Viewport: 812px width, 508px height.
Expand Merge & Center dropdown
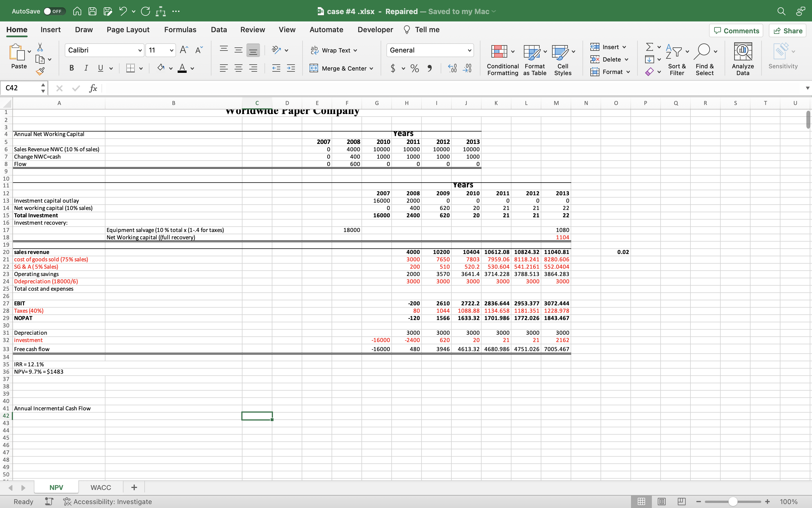[x=371, y=69]
